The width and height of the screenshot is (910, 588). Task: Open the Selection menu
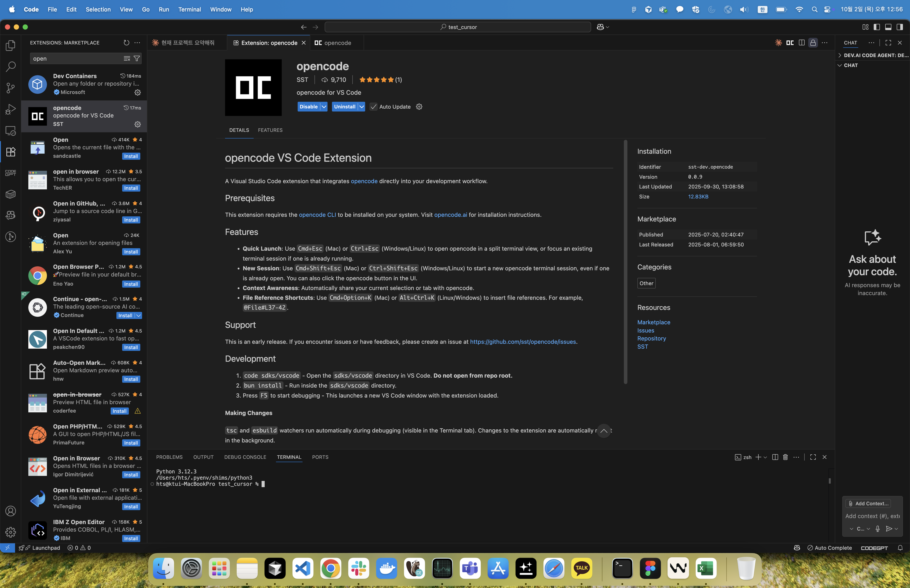pyautogui.click(x=98, y=10)
